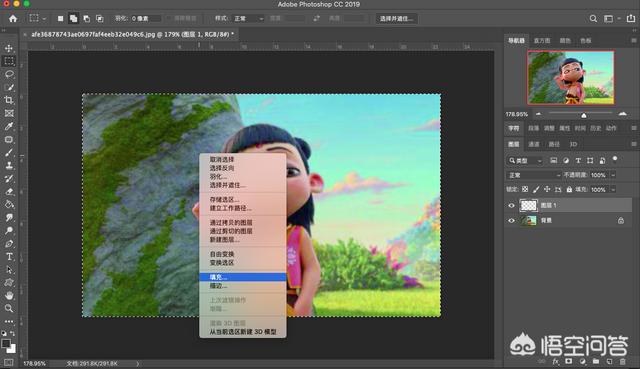Select the Lasso tool
Viewport: 640px width, 369px height.
9,74
